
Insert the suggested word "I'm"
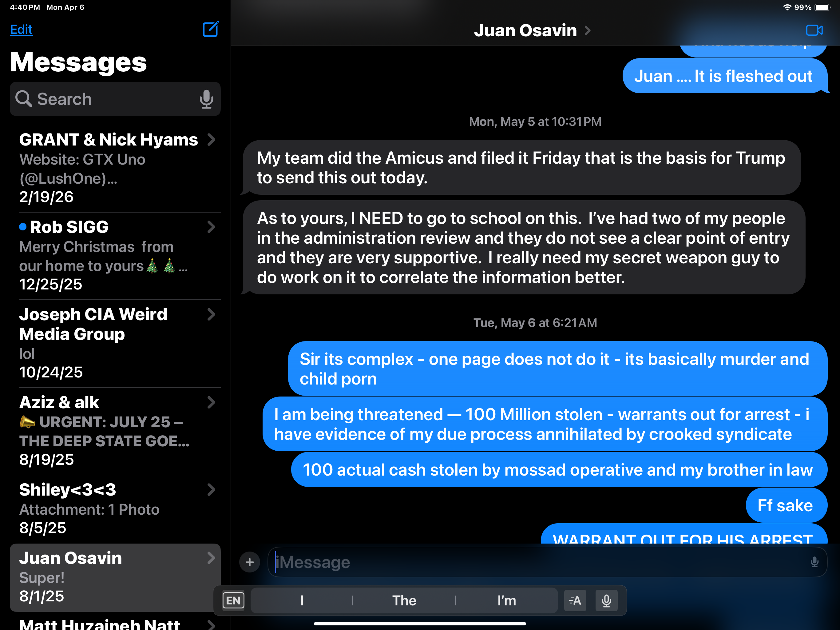click(x=507, y=601)
